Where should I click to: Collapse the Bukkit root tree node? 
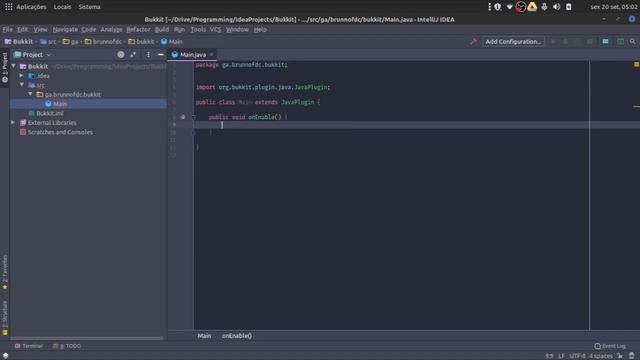(x=14, y=66)
